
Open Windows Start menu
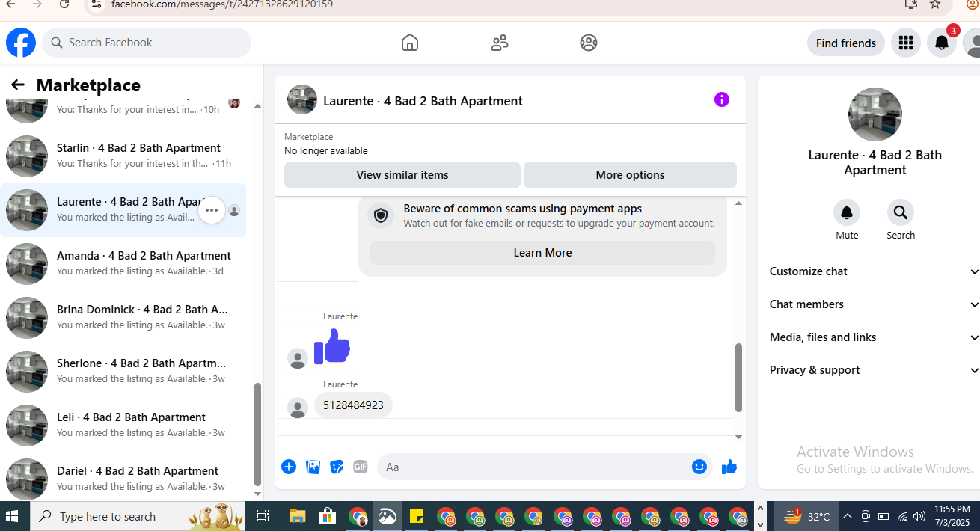point(13,516)
